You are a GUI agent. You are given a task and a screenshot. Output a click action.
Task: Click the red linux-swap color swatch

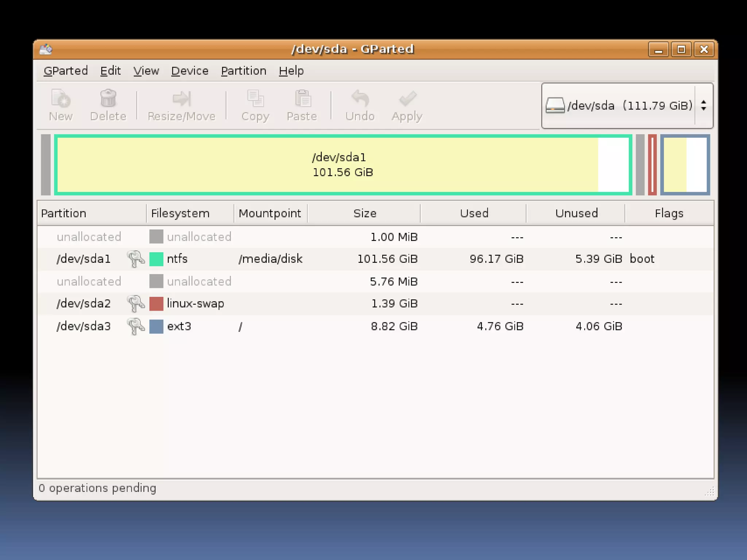tap(156, 303)
